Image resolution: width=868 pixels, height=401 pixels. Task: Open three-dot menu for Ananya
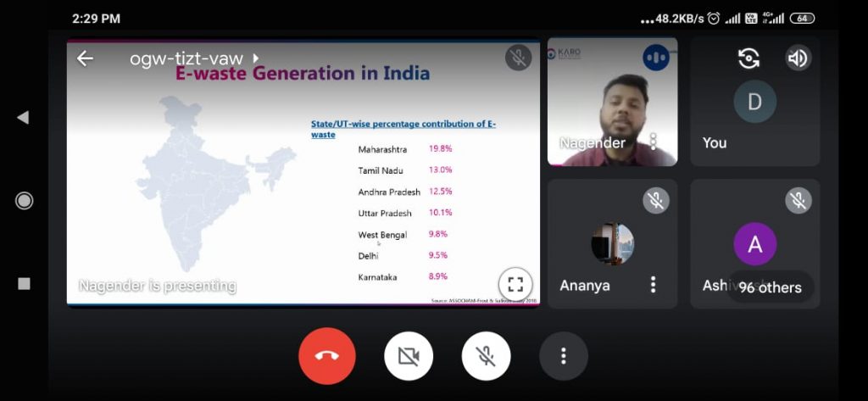pos(653,284)
